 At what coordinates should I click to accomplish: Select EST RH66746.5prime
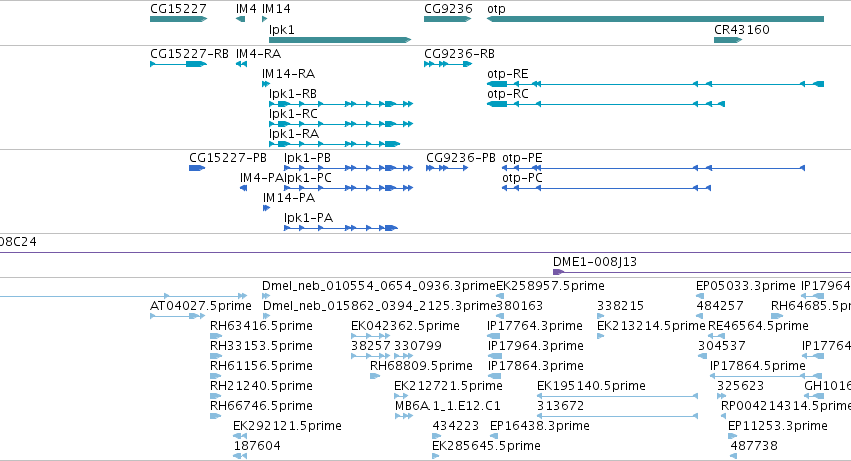tap(261, 407)
